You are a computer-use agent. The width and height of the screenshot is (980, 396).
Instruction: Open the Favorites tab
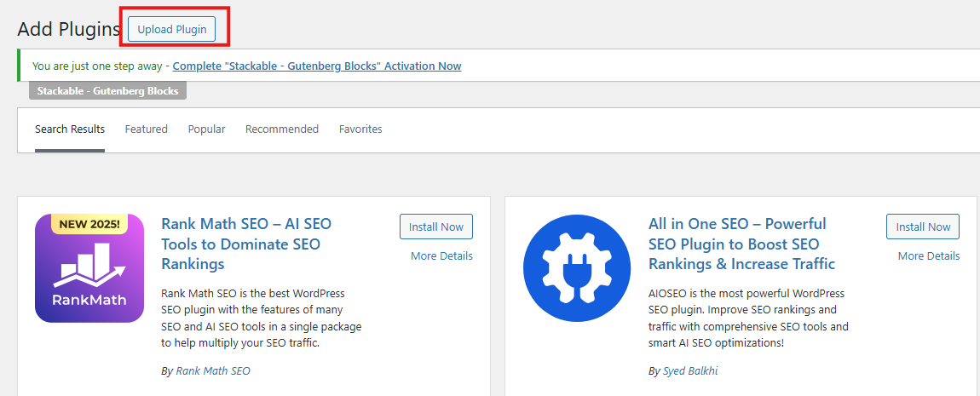(360, 129)
